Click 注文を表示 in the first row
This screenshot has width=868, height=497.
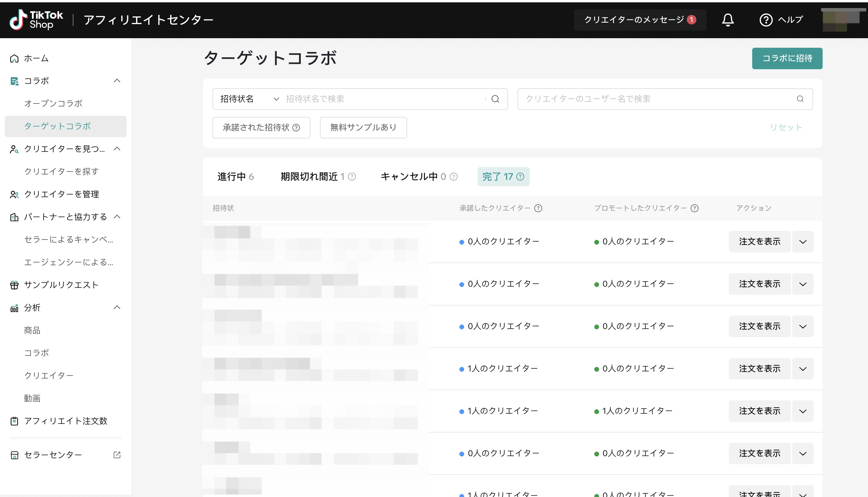click(x=759, y=242)
